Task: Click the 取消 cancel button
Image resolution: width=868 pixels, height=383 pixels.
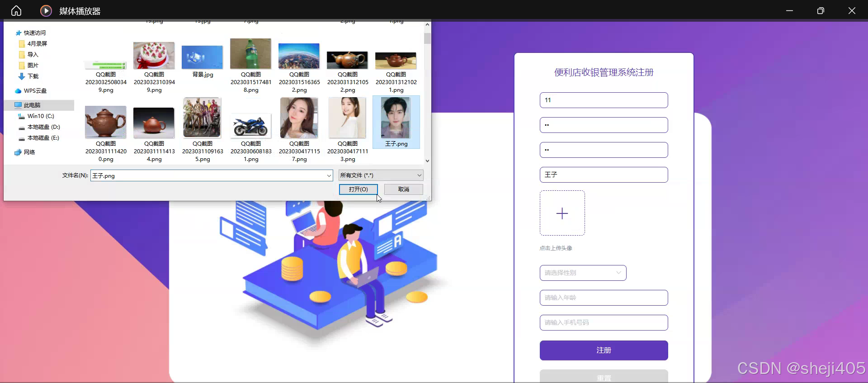Action: click(x=403, y=189)
